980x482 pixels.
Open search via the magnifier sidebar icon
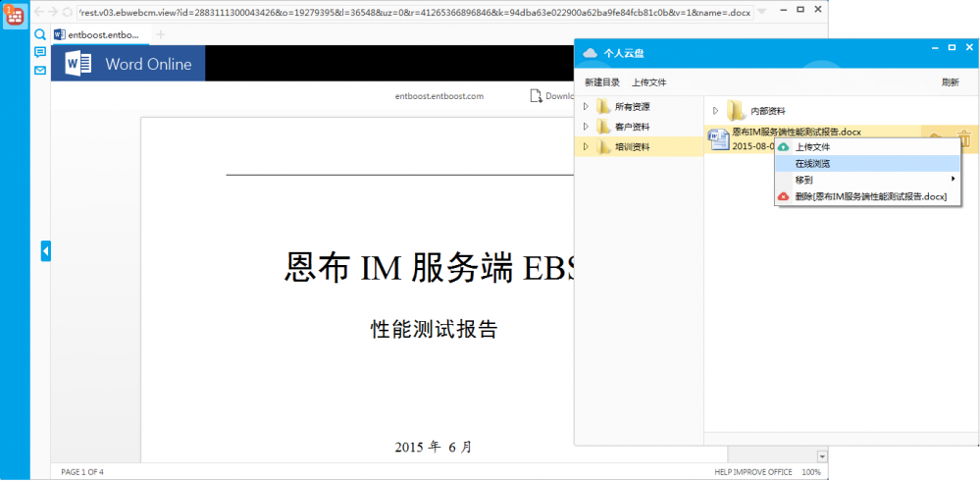40,34
